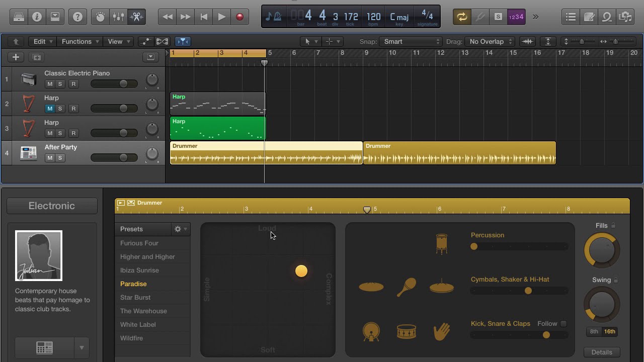This screenshot has height=362, width=644.
Task: Open the Media Browser icon
Action: point(625,17)
